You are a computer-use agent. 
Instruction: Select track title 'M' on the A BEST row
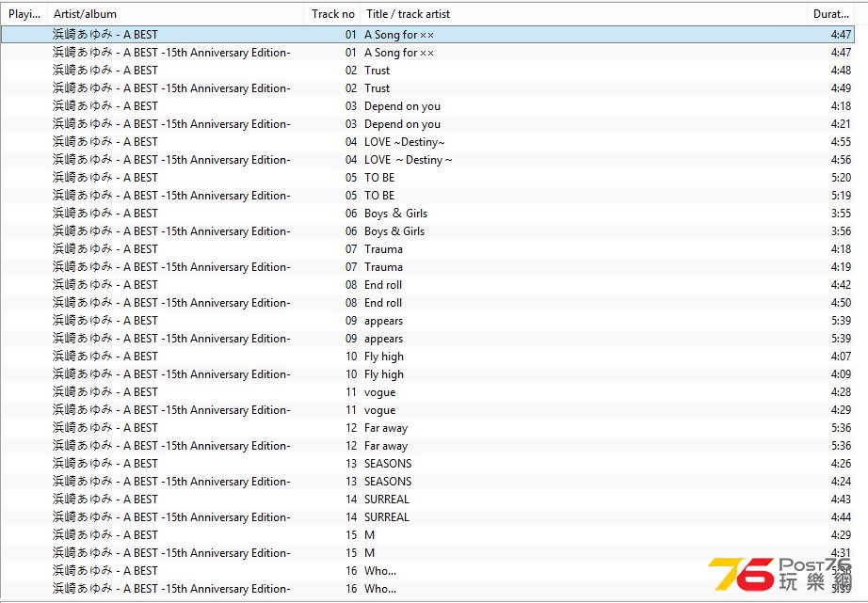point(370,535)
